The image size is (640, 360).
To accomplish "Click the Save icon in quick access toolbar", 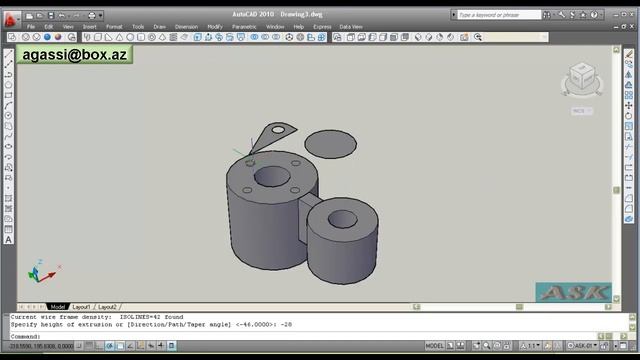I will [51, 16].
